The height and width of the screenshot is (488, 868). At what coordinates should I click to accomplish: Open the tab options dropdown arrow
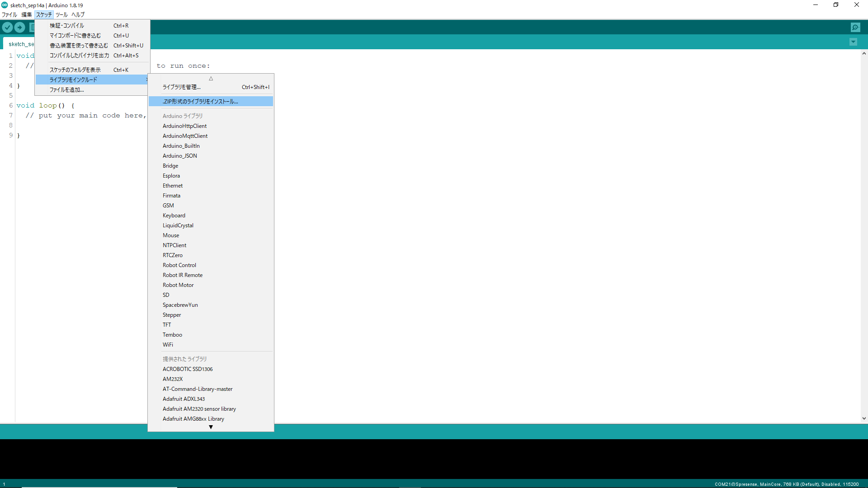point(853,42)
